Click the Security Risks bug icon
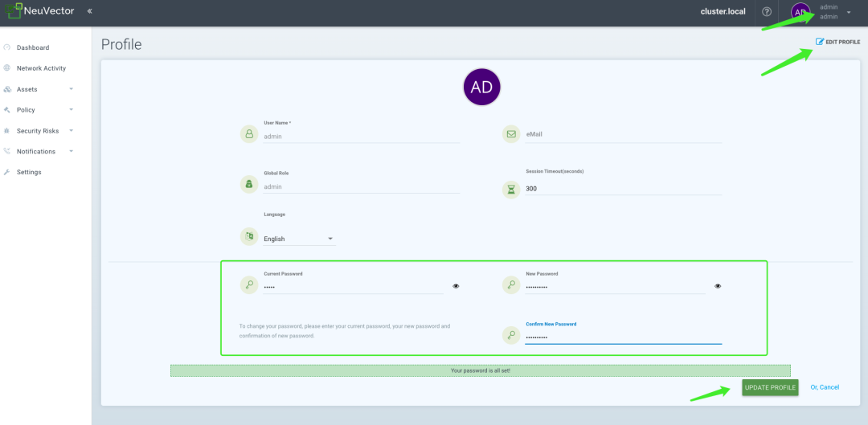This screenshot has width=868, height=425. tap(7, 131)
